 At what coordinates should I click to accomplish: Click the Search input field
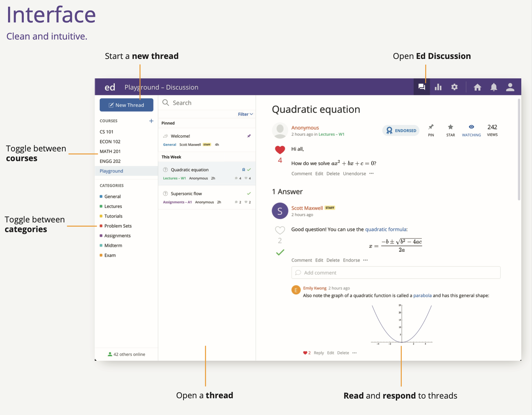207,102
